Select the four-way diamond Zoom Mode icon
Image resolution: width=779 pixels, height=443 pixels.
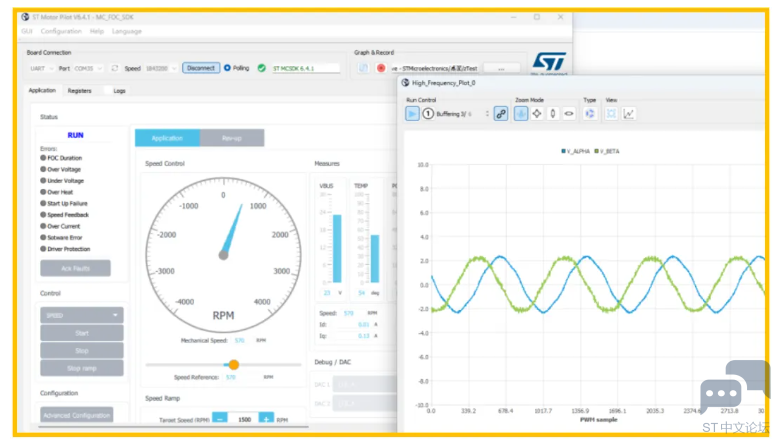pyautogui.click(x=537, y=114)
